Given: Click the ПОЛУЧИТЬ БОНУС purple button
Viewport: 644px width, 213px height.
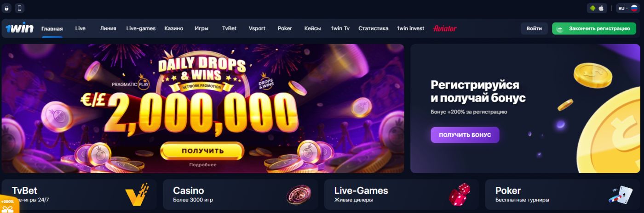Looking at the screenshot, I should click(465, 135).
